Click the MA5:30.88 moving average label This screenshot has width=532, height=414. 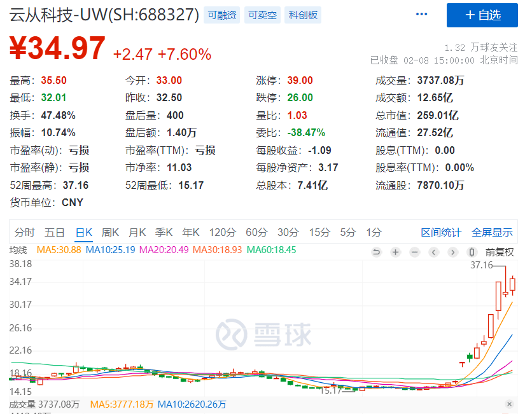[59, 250]
